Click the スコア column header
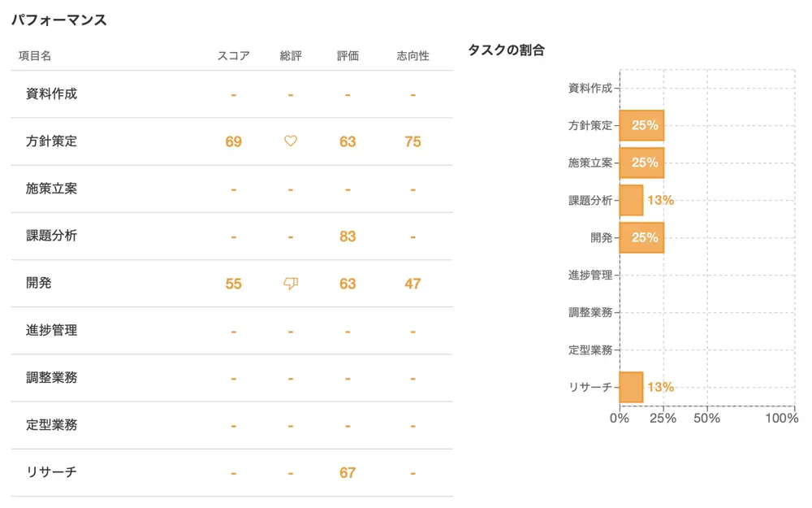 point(233,56)
